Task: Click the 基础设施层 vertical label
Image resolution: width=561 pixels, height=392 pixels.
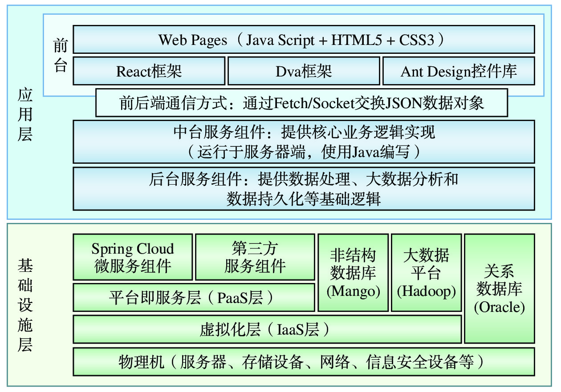Action: click(x=25, y=305)
